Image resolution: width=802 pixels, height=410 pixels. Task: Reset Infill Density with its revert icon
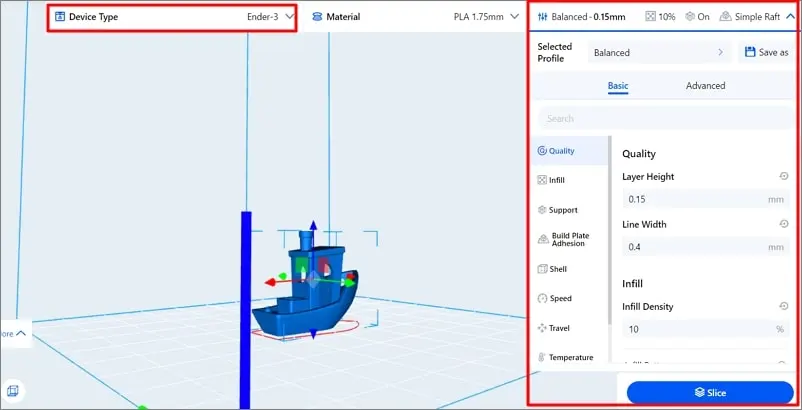[x=784, y=306]
